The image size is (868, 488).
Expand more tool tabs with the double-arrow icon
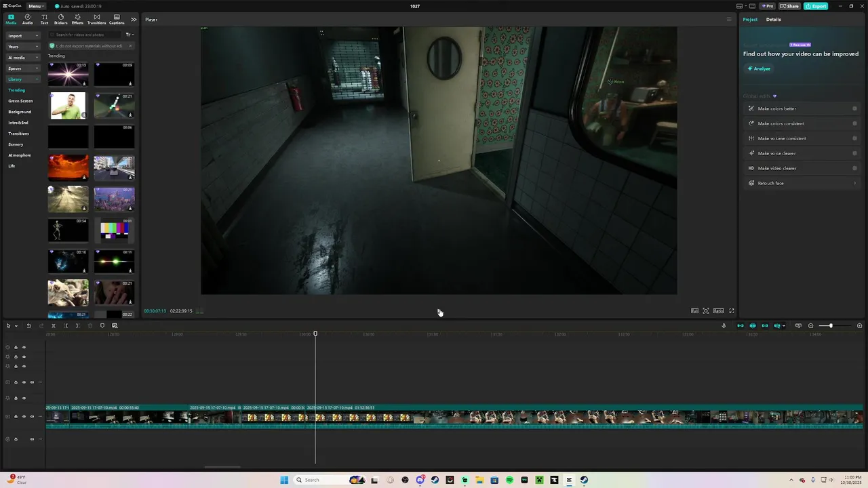pyautogui.click(x=134, y=19)
